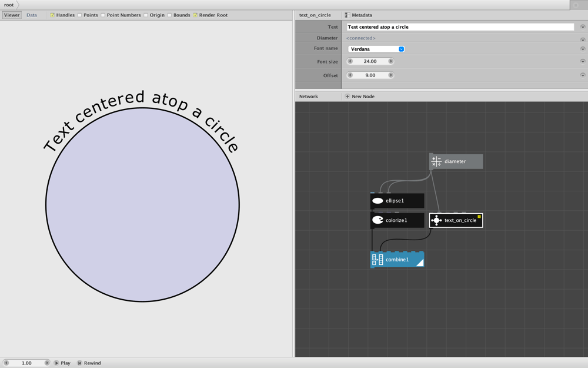
Task: Open the Diameter parameter options arrow
Action: (x=582, y=39)
